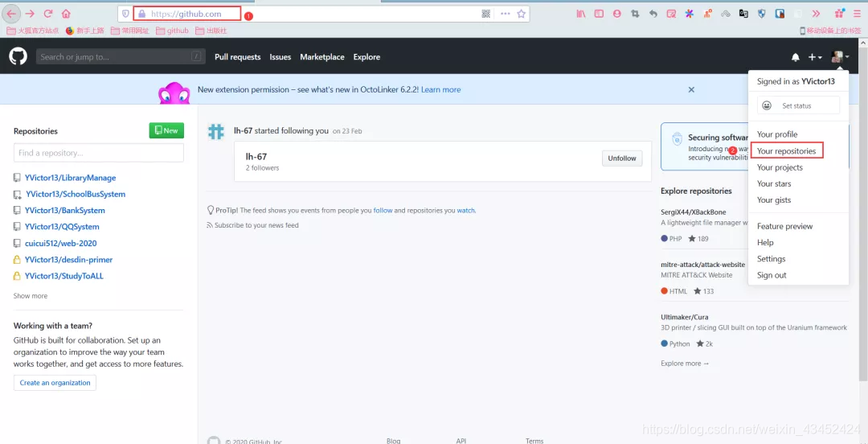
Task: Unfollow user lh-67
Action: 622,158
